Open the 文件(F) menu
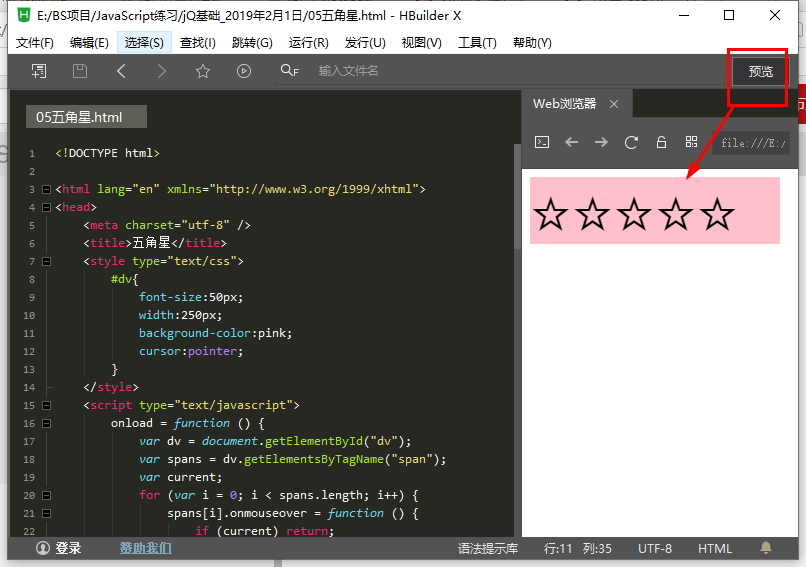The width and height of the screenshot is (806, 567). point(34,43)
